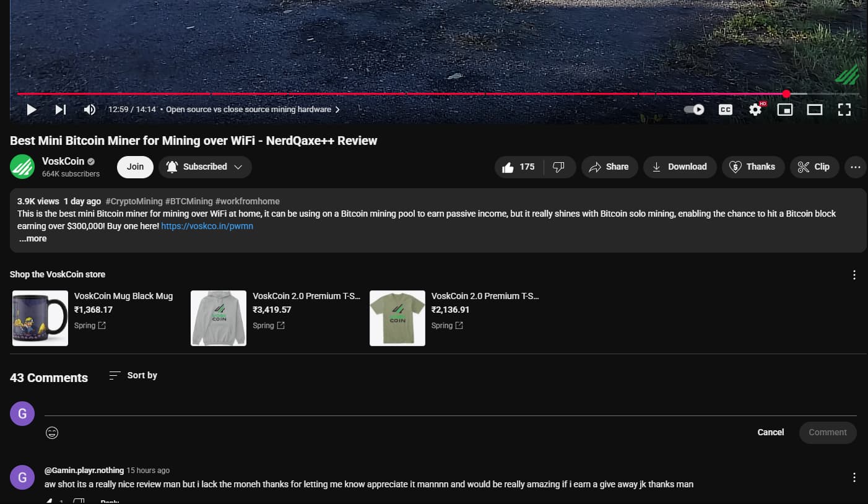Like the video with 175 likes
This screenshot has height=504, width=868.
519,167
